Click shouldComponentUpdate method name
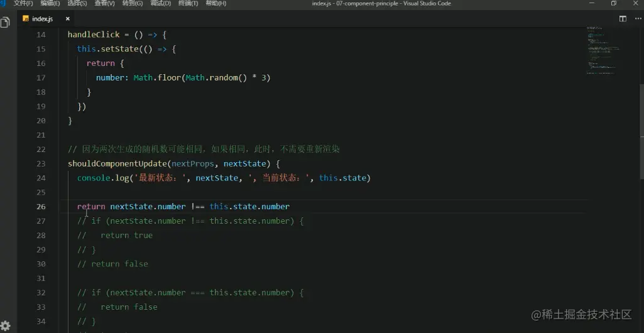The image size is (644, 333). click(117, 163)
